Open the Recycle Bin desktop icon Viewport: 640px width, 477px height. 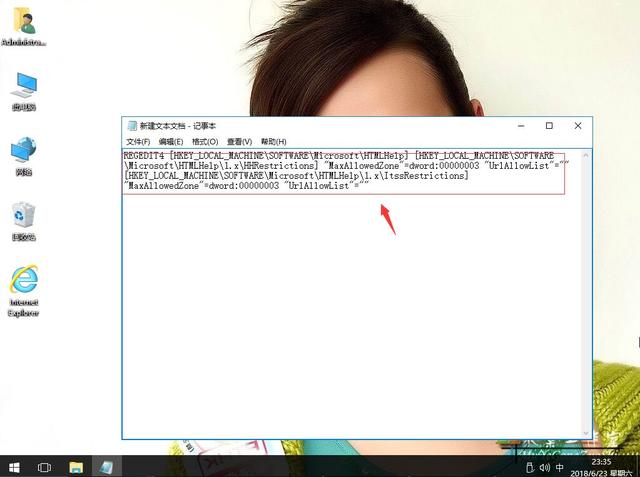click(24, 221)
